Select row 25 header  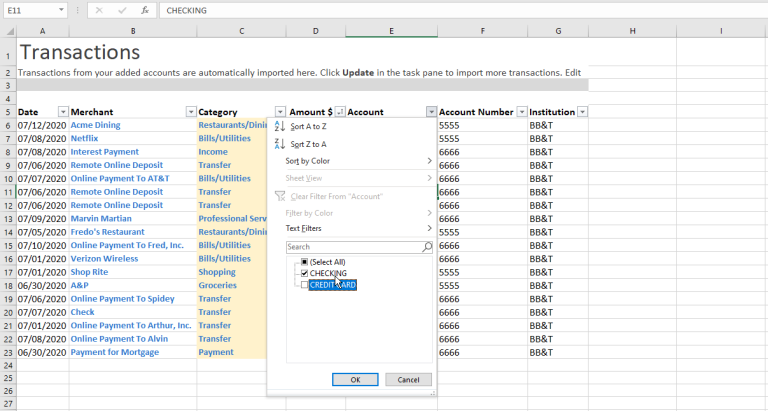8,378
